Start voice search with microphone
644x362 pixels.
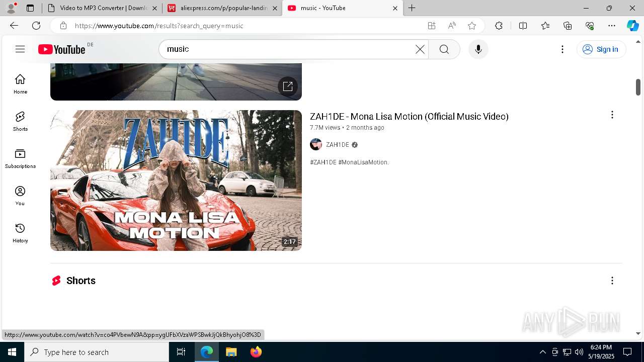point(478,49)
